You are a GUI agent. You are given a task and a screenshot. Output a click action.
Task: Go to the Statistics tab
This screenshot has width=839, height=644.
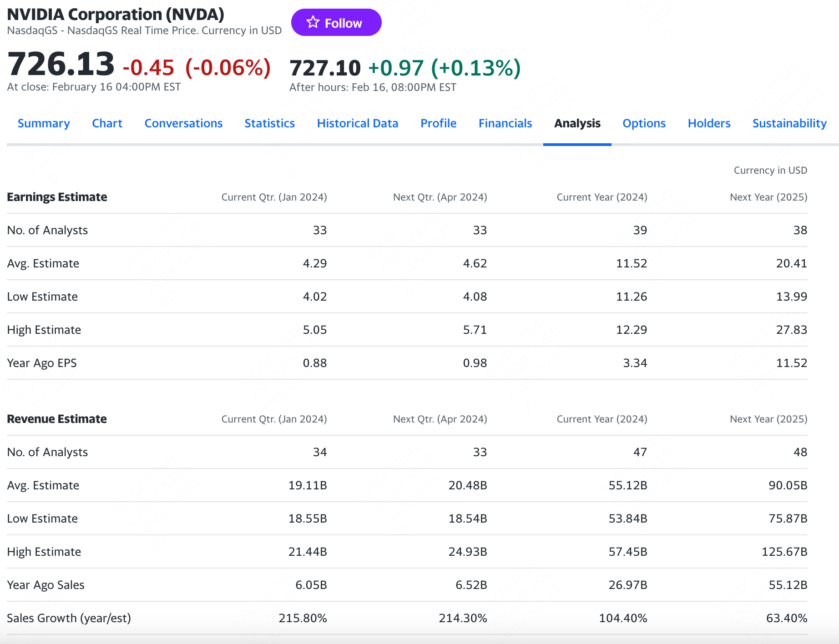coord(270,123)
